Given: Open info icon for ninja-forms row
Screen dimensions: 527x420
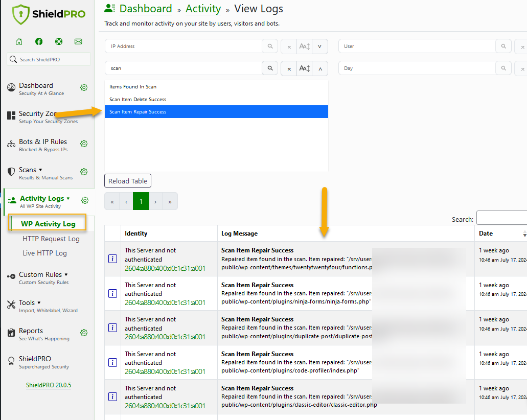Looking at the screenshot, I should [x=112, y=293].
